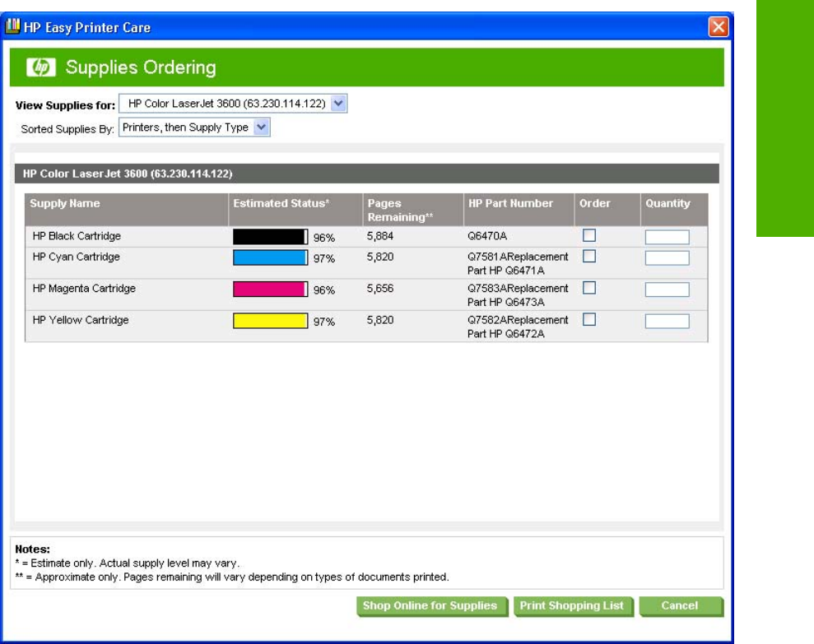Click the Order column header

tap(607, 210)
